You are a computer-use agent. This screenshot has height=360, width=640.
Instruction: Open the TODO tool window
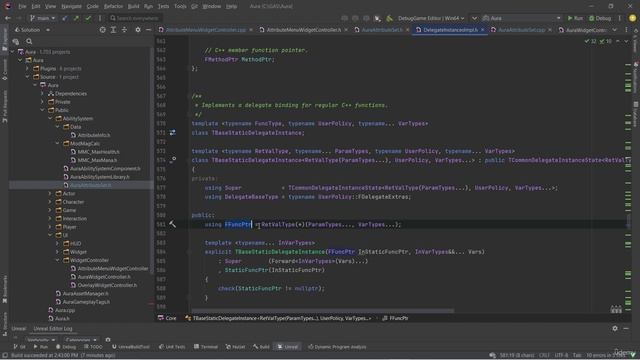[x=93, y=347]
